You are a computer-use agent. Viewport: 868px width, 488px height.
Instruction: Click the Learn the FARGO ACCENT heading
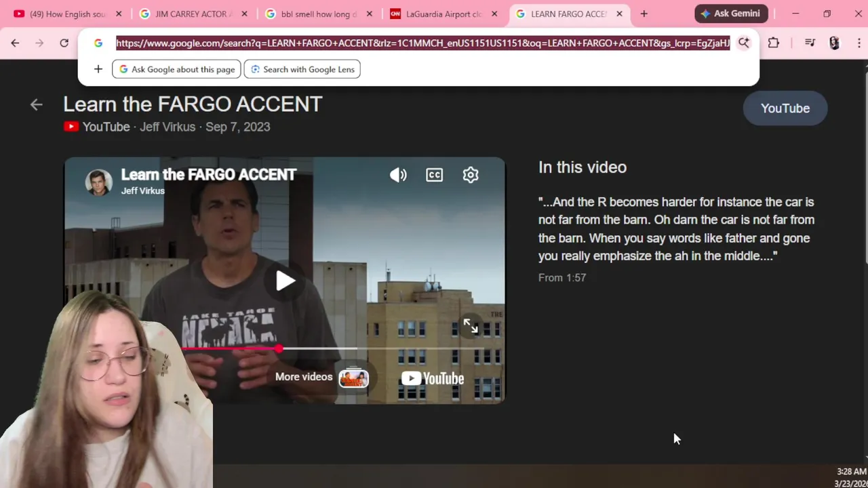(x=193, y=104)
